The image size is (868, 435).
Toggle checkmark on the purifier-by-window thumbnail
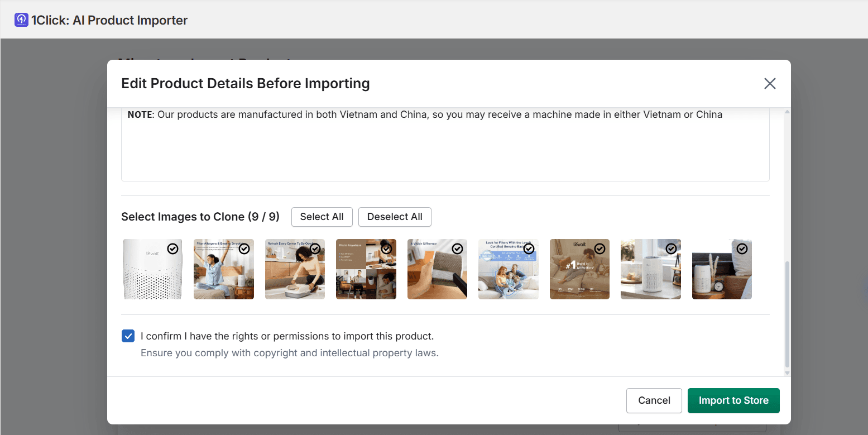pos(671,249)
